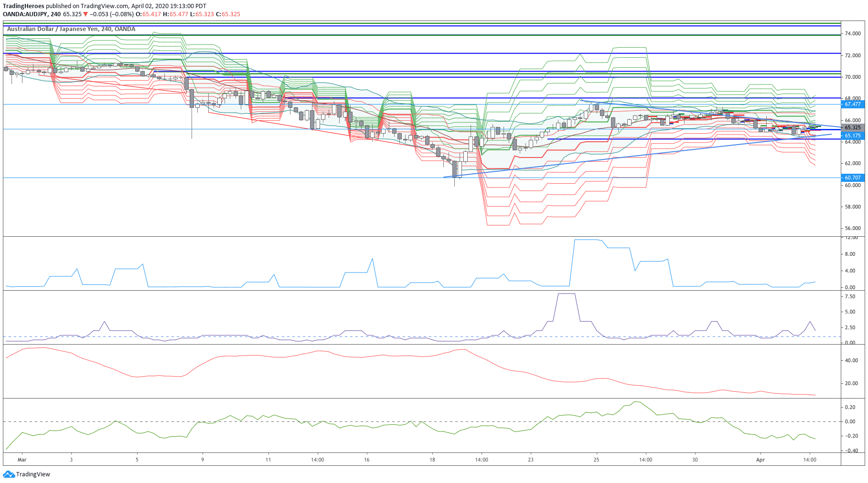Click the 58.000 price axis tick

tap(853, 207)
